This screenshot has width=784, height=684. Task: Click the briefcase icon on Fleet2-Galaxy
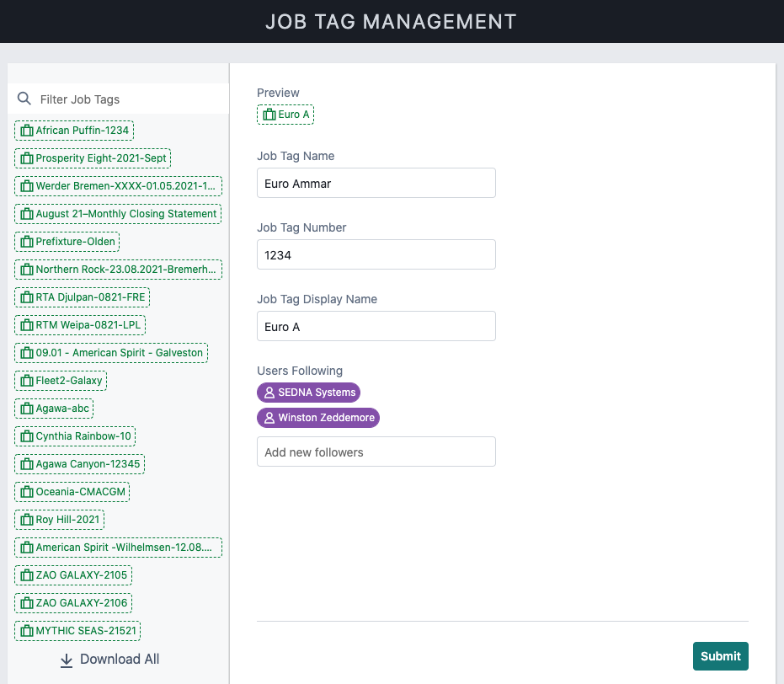26,381
